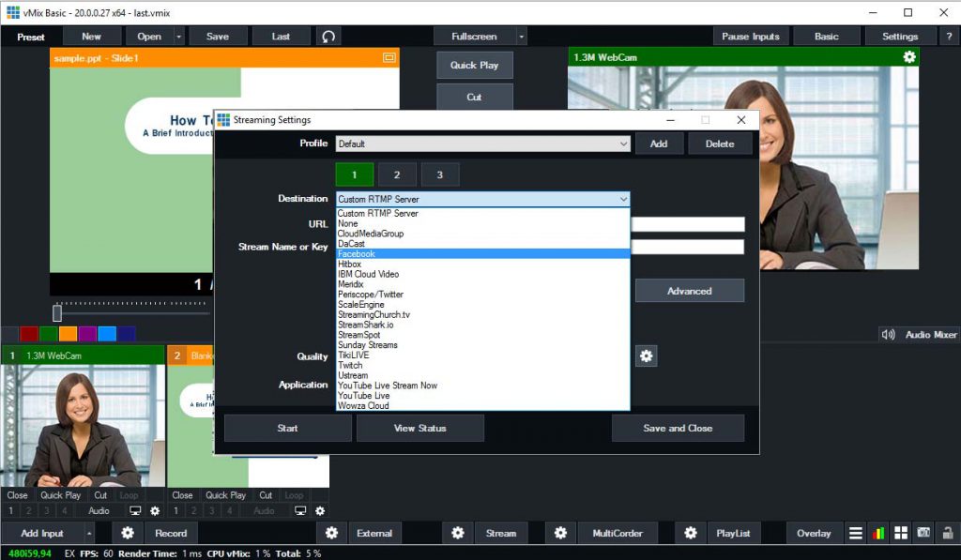The width and height of the screenshot is (961, 560).
Task: Click Save and Close
Action: (678, 429)
